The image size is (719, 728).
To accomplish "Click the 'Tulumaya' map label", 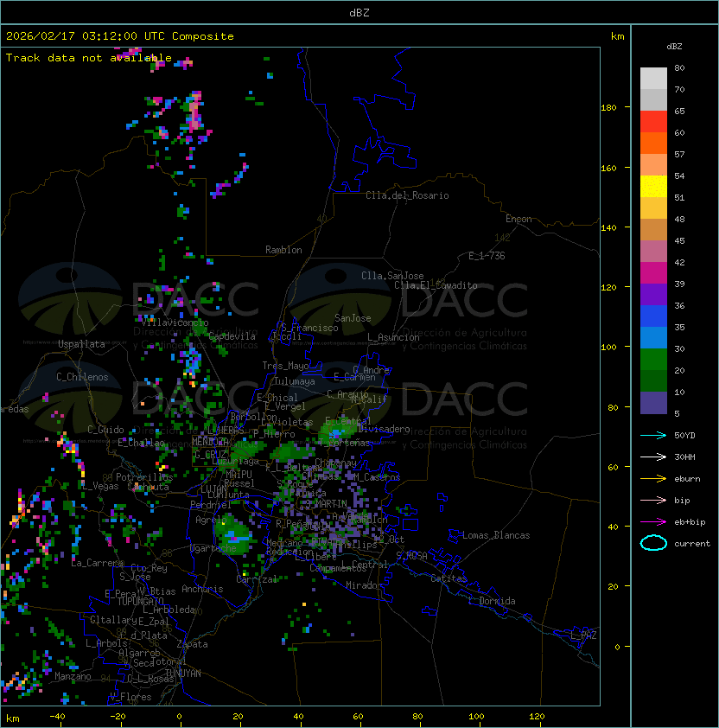I will 295,381.
